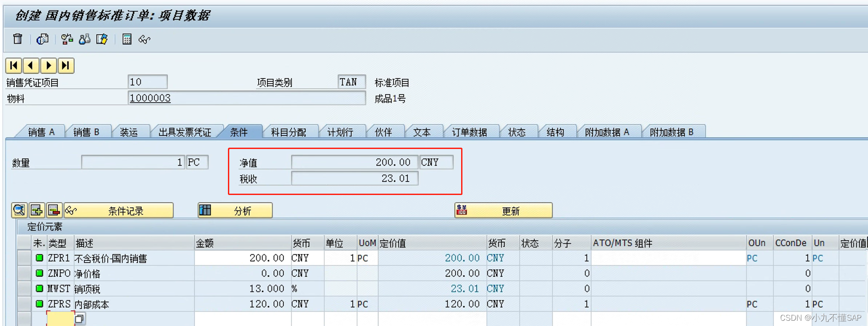Click the 税收 field showing 23.01
Image resolution: width=868 pixels, height=326 pixels.
pos(354,178)
